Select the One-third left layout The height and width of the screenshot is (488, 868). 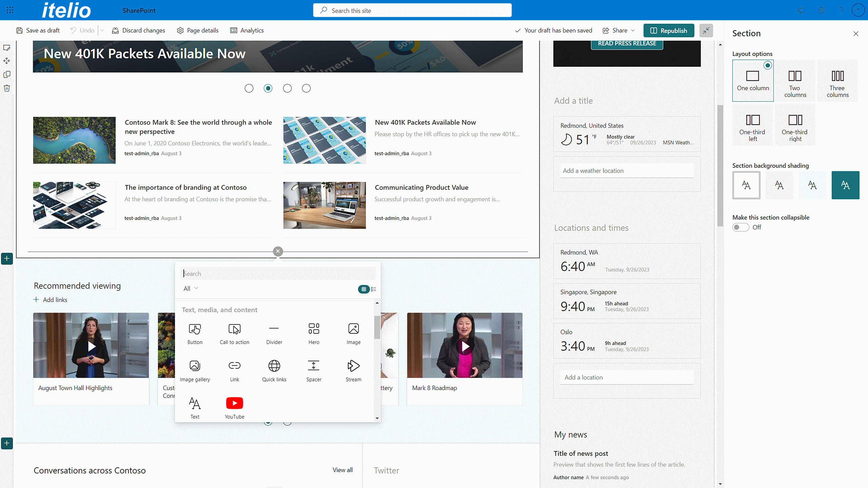(x=753, y=125)
